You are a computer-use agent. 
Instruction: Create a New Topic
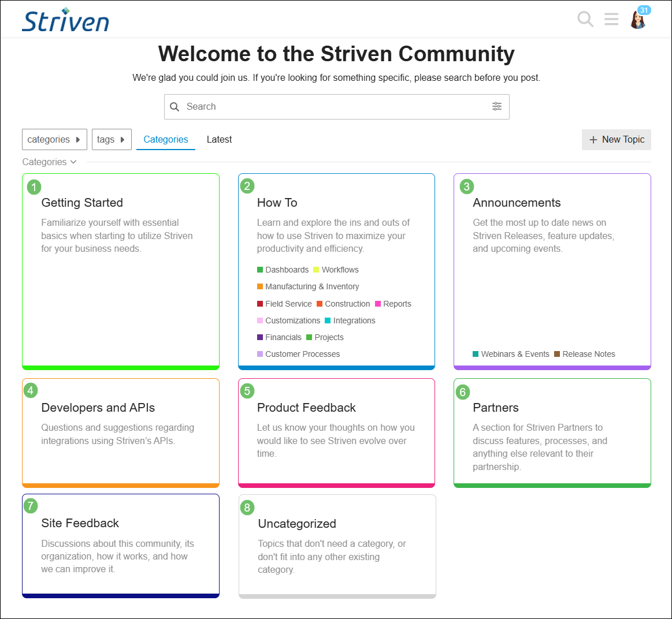click(x=617, y=140)
